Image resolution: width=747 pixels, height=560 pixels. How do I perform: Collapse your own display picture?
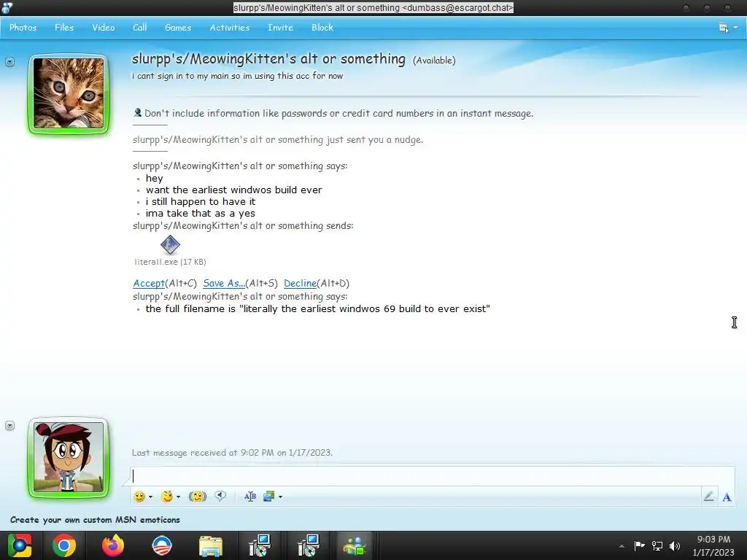9,426
